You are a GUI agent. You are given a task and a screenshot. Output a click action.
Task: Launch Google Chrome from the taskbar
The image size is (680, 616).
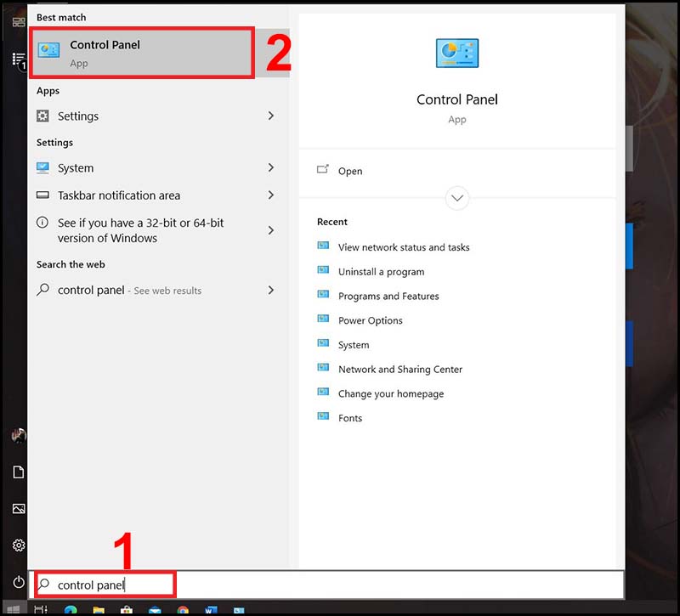tap(182, 608)
